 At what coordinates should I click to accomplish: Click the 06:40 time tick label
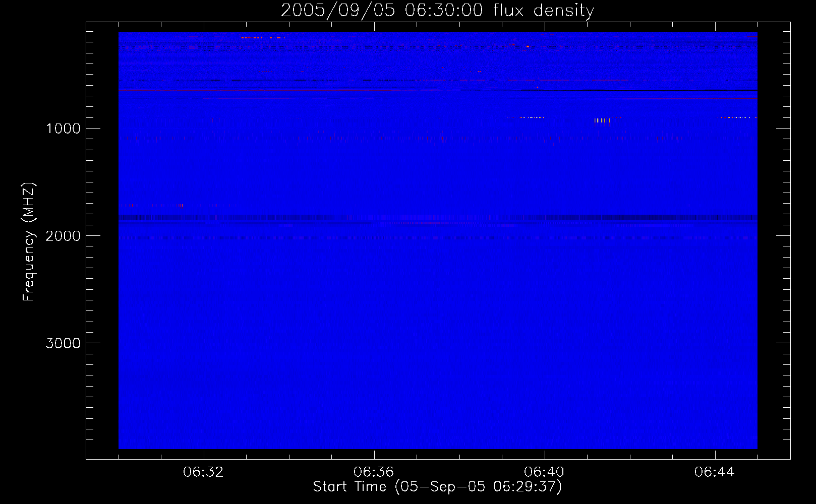[x=544, y=472]
